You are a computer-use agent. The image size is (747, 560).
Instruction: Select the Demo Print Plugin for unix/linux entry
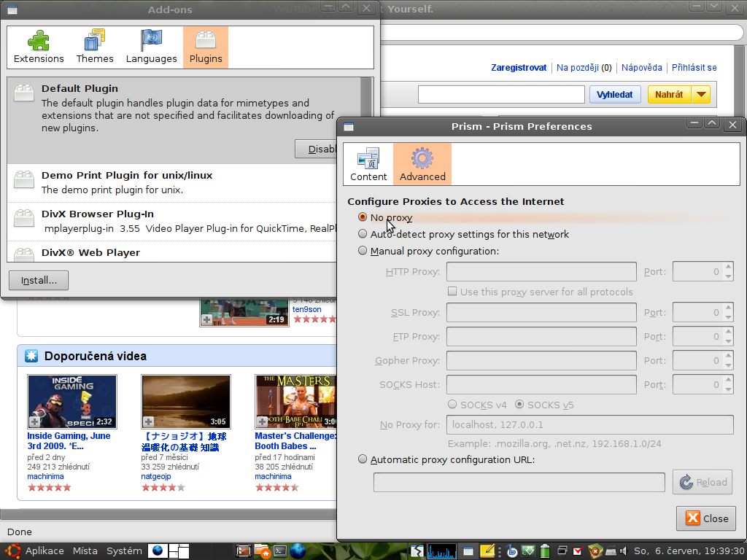[172, 183]
